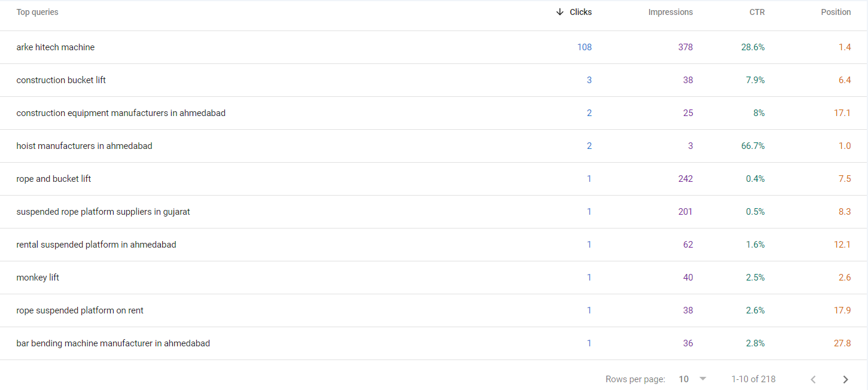868x390 pixels.
Task: Sort by the Impressions column header
Action: 671,11
